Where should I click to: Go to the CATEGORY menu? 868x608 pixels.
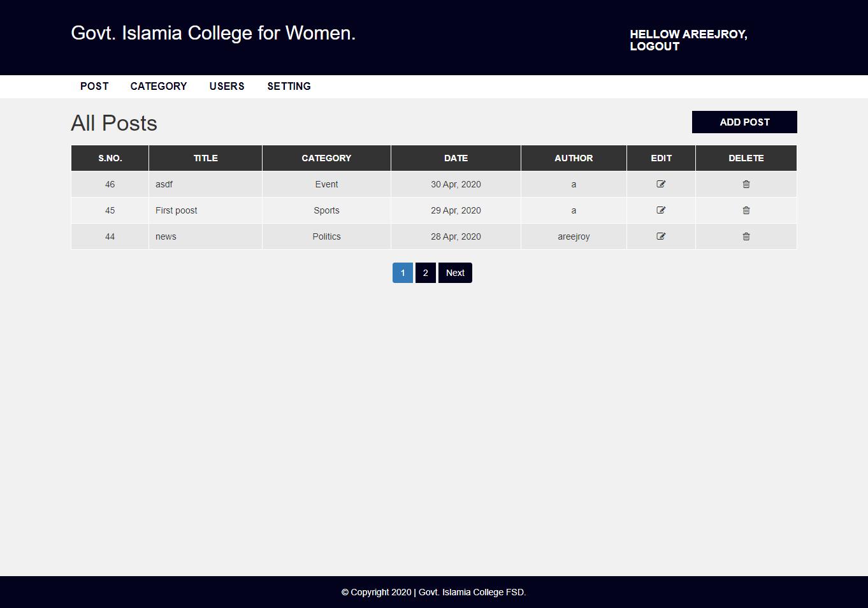pyautogui.click(x=159, y=86)
